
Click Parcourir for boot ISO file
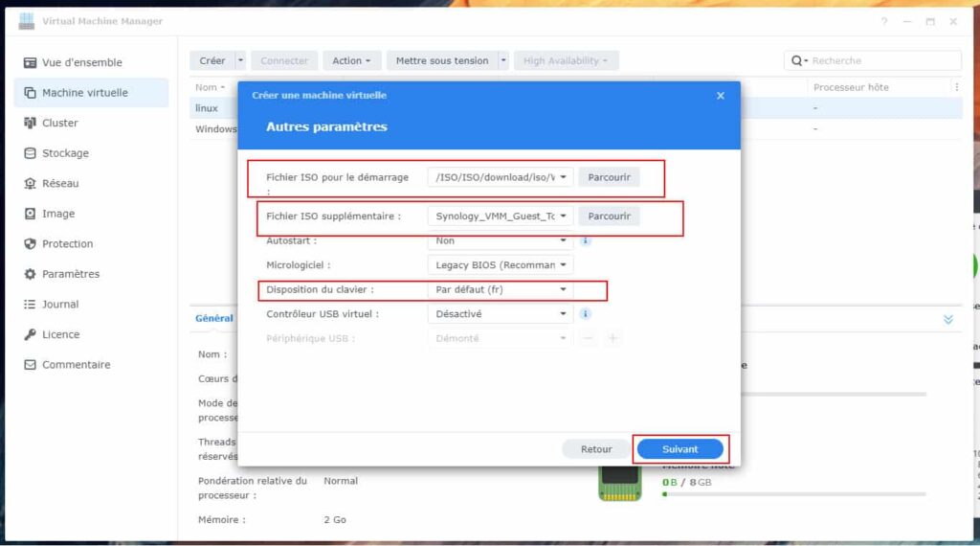tap(609, 177)
